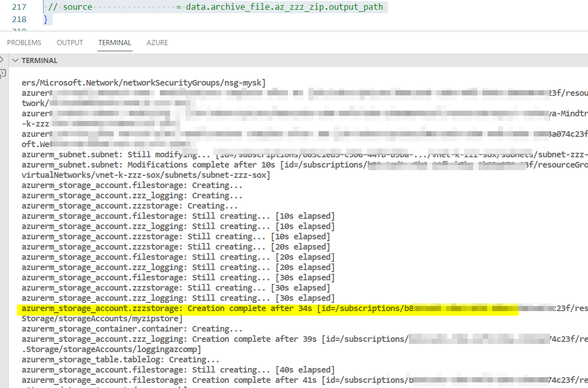This screenshot has height=388, width=588.
Task: Click filestorage still creating 30s elapsed line
Action: [178, 278]
